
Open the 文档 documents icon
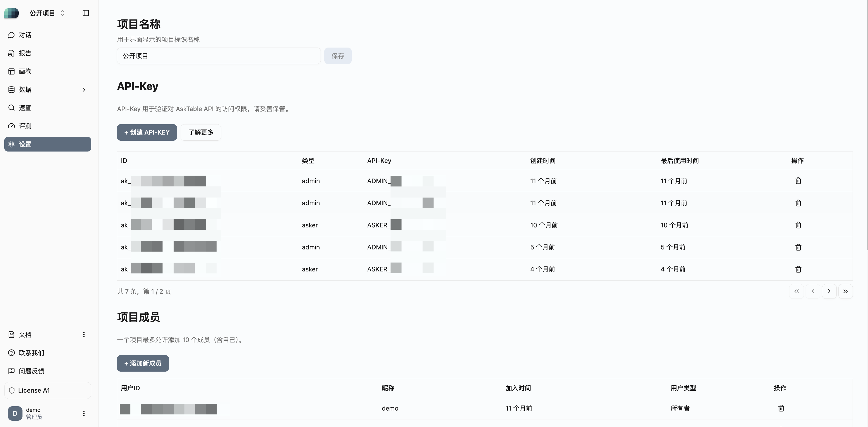(x=11, y=335)
